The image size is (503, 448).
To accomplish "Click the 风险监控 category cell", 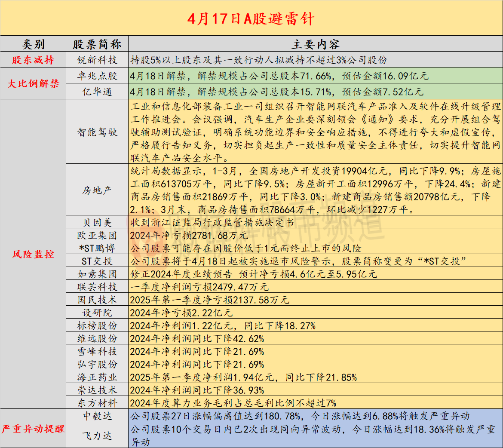I will point(33,254).
